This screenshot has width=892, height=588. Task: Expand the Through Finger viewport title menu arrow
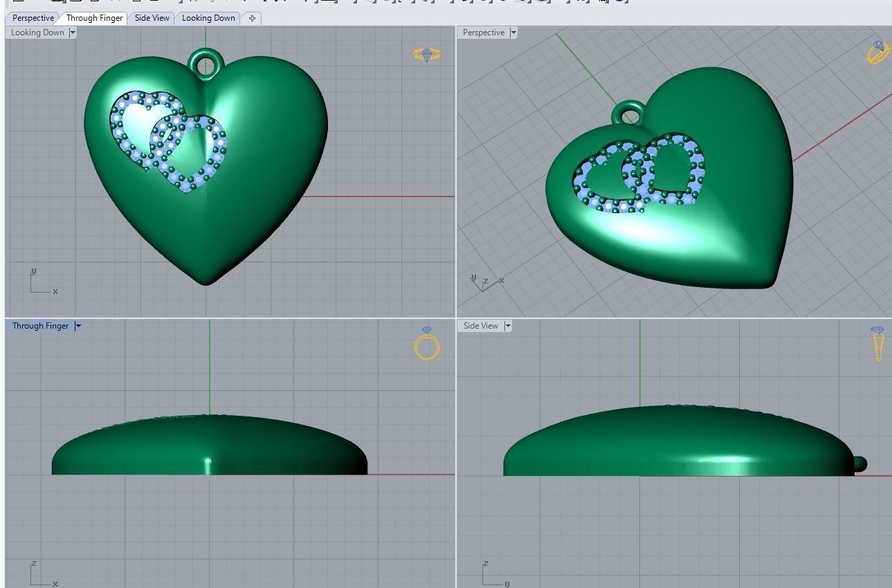(78, 326)
